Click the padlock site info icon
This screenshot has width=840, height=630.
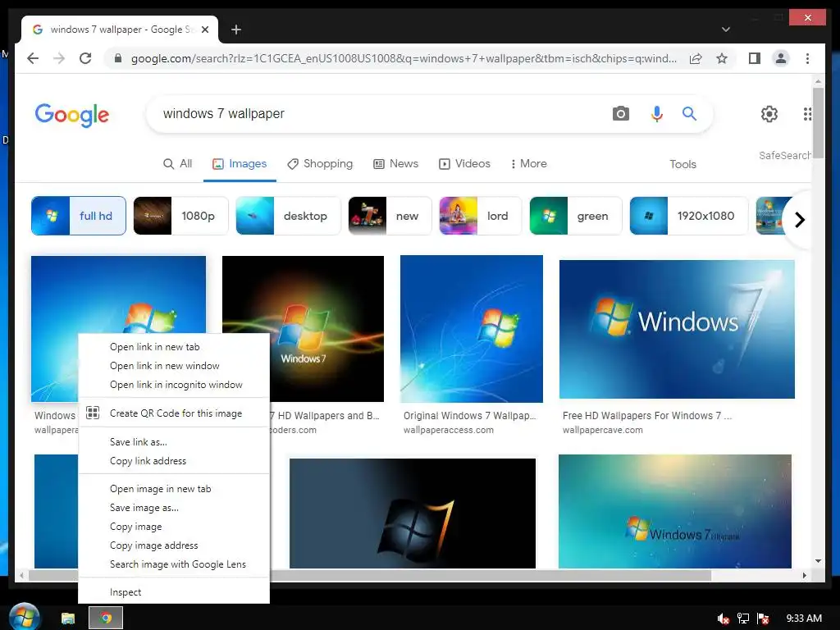[118, 58]
